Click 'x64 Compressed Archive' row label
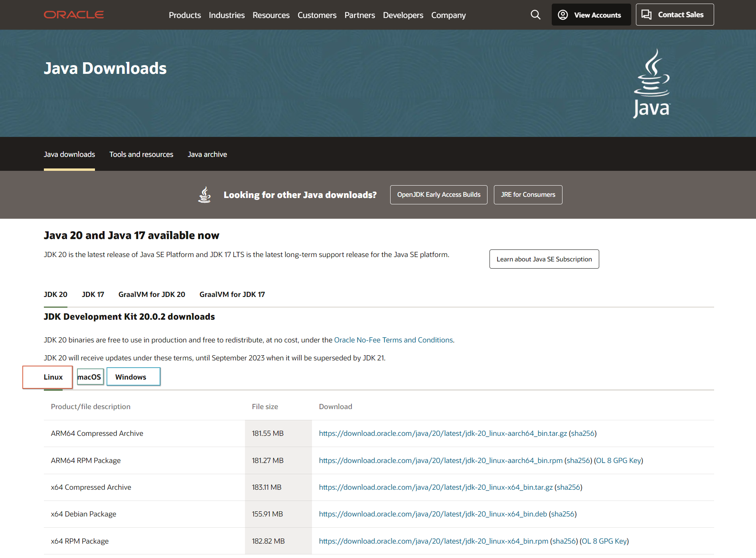The image size is (756, 558). point(91,487)
